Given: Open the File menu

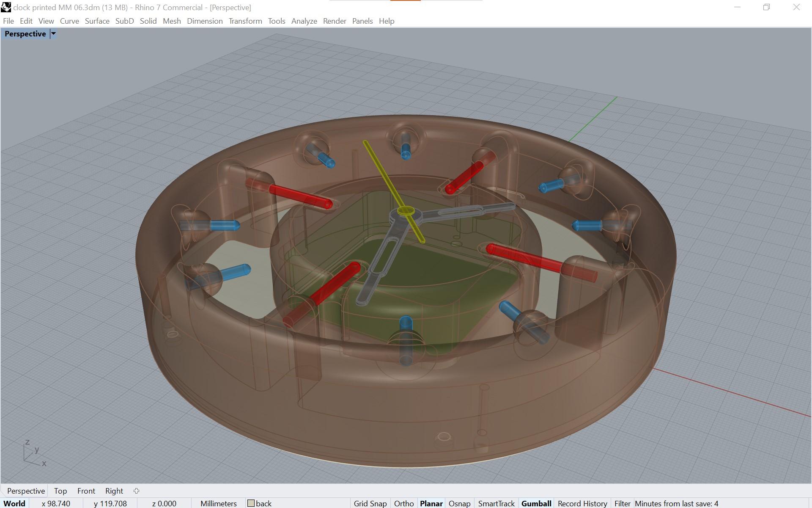Looking at the screenshot, I should tap(8, 20).
